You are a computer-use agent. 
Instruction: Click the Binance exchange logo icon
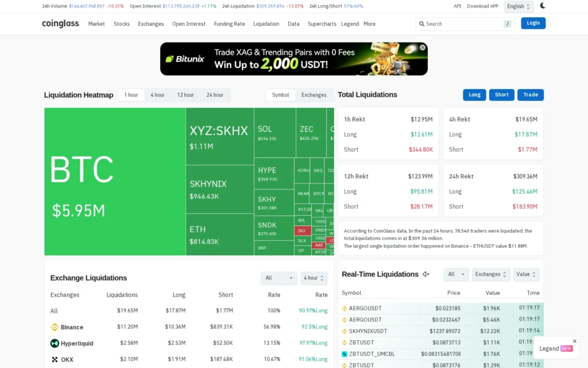pos(55,327)
